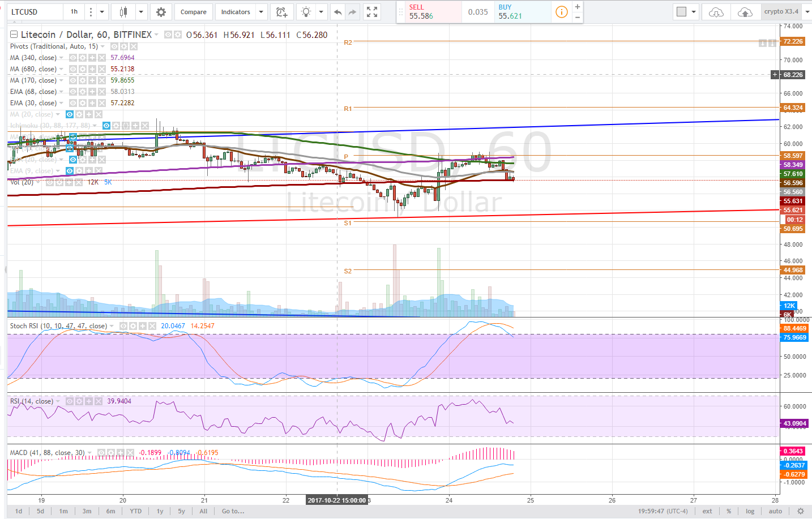The width and height of the screenshot is (812, 519).
Task: Show the hidden MA (20, close) indicator
Action: pyautogui.click(x=70, y=114)
